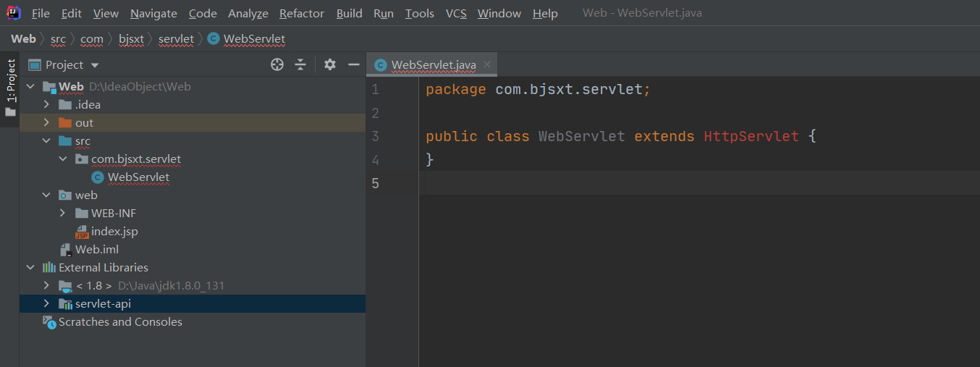Screen dimensions: 980x367
Task: Select the Web project root item
Action: [193, 87]
